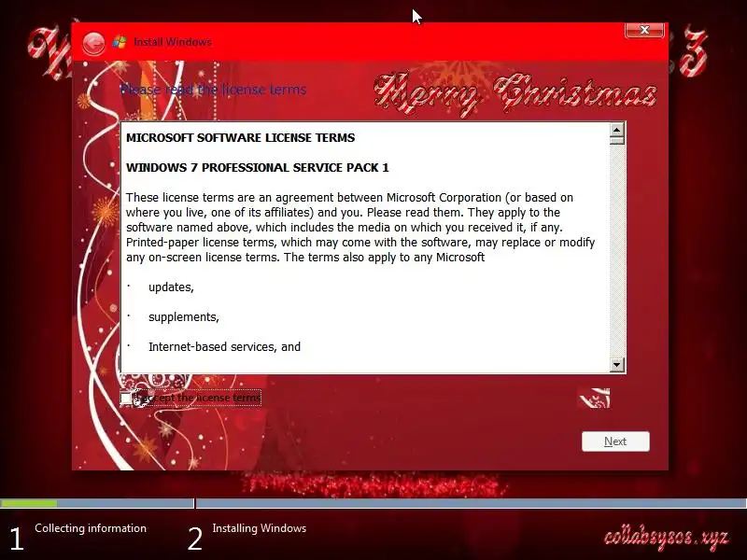
Task: Click the 'Install Windows' title text
Action: pos(173,42)
